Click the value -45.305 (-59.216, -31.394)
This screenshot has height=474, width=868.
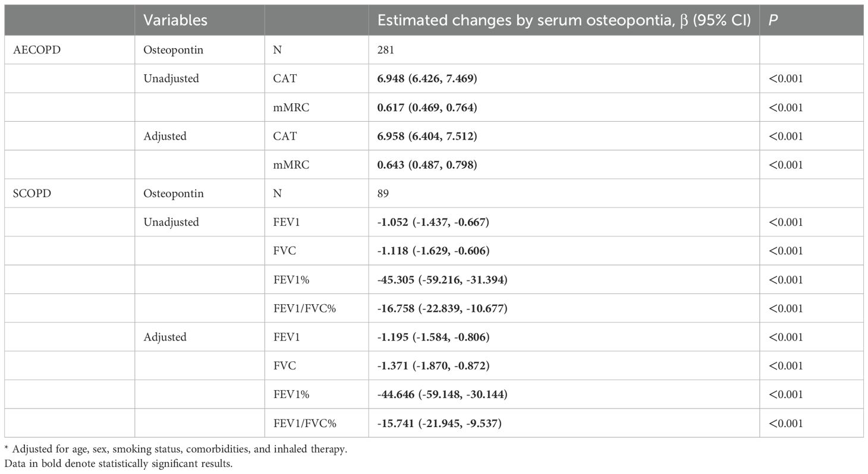click(442, 280)
